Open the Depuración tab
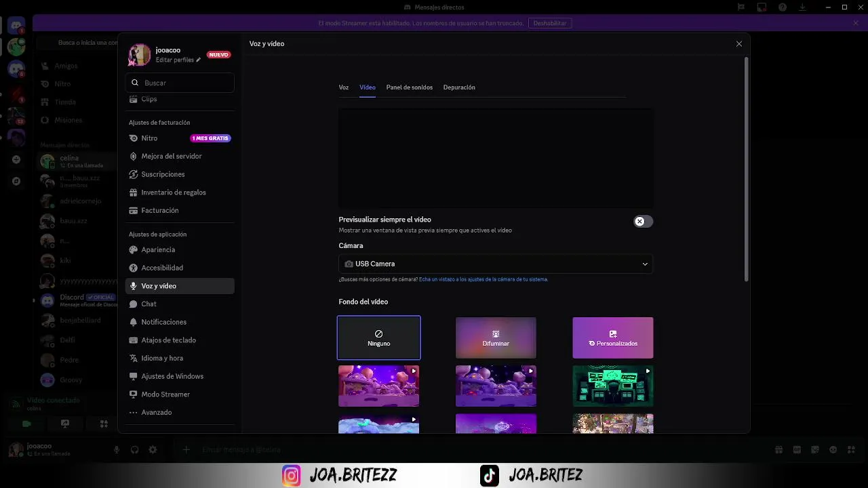This screenshot has height=488, width=868. pyautogui.click(x=459, y=87)
